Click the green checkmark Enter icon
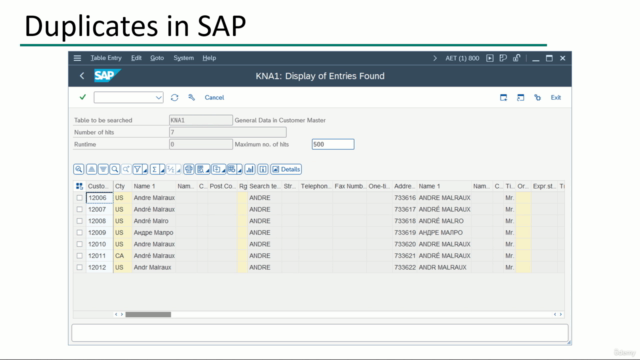The image size is (640, 360). [x=83, y=97]
